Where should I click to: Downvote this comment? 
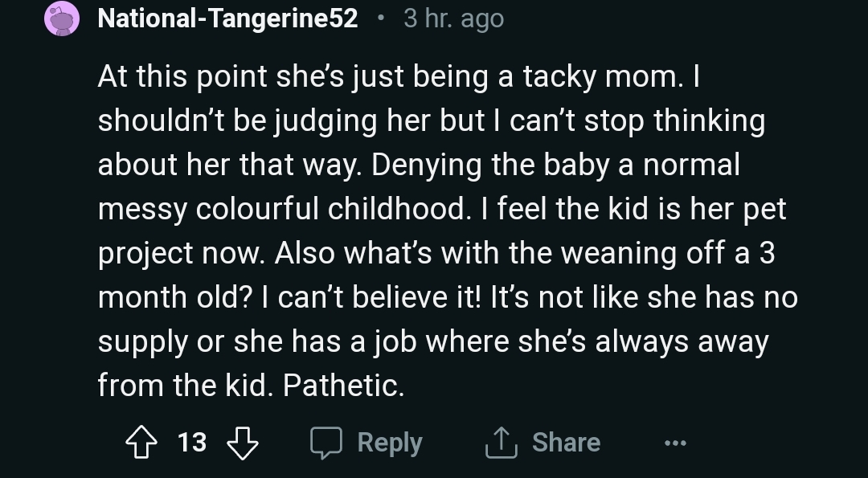(x=243, y=443)
